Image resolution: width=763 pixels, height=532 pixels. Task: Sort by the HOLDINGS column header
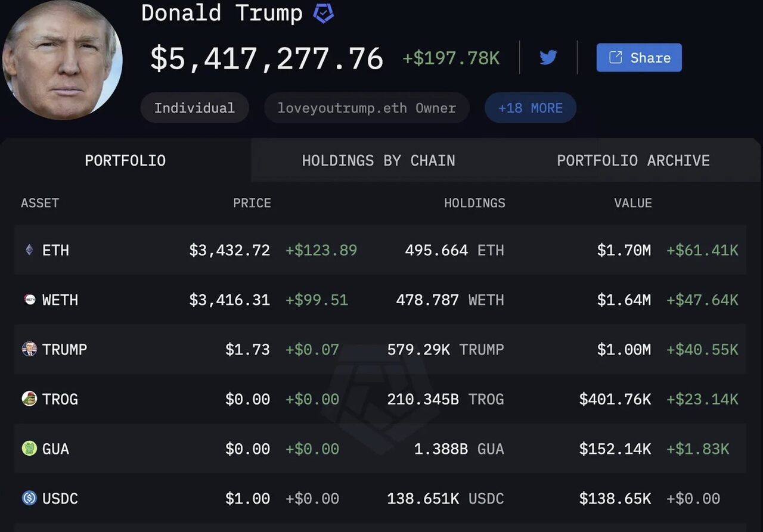[474, 203]
